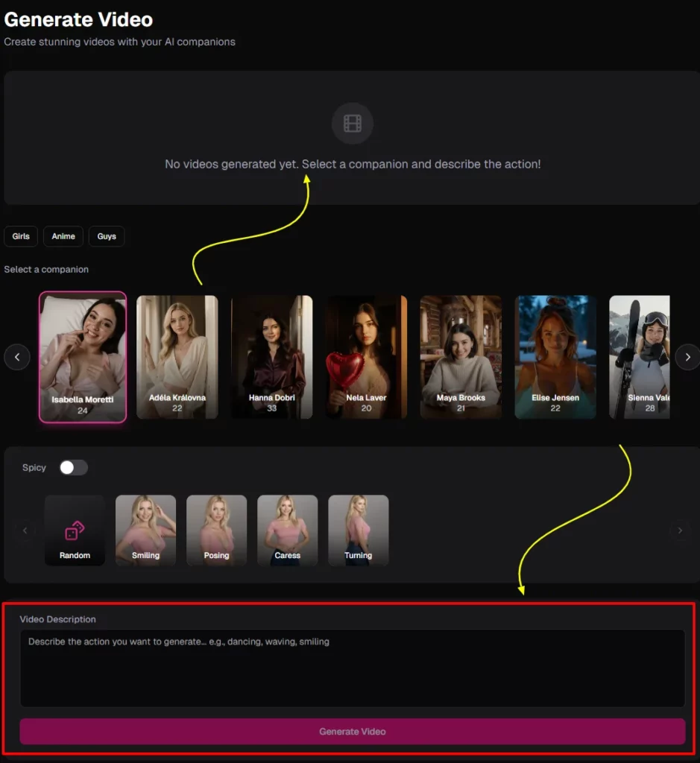Choose Adéla Králowna companion card
Screen dimensions: 700x763
coord(177,357)
